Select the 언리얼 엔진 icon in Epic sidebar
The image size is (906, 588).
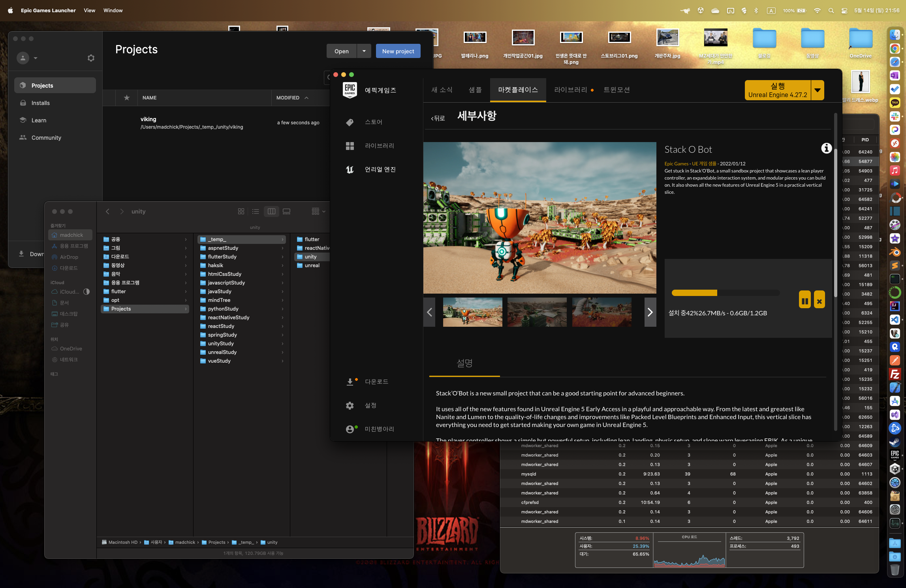[x=350, y=170]
